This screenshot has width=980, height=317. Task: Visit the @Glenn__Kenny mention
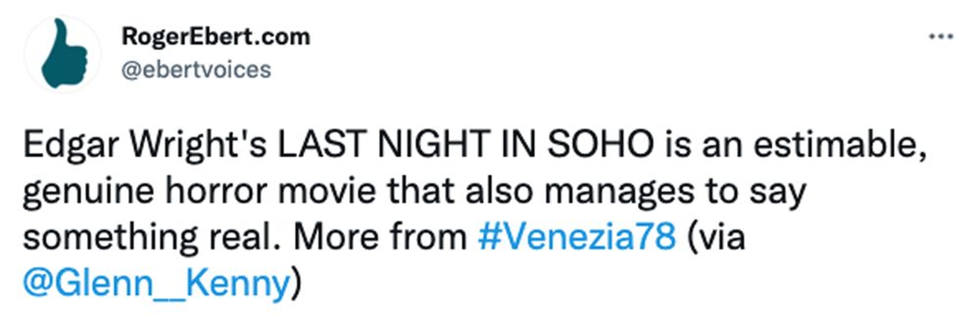click(x=157, y=283)
